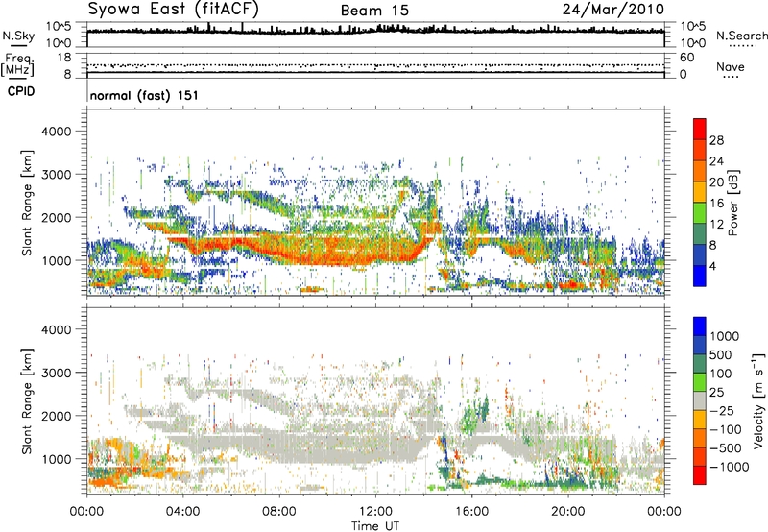768x532 pixels.
Task: Click the '500' label on Velocity colorbar
Action: tap(723, 354)
